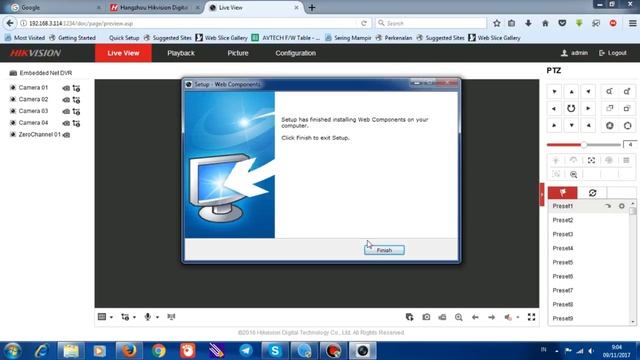Reload the page in the browser
Screen dimensions: 640x360
tap(364, 23)
